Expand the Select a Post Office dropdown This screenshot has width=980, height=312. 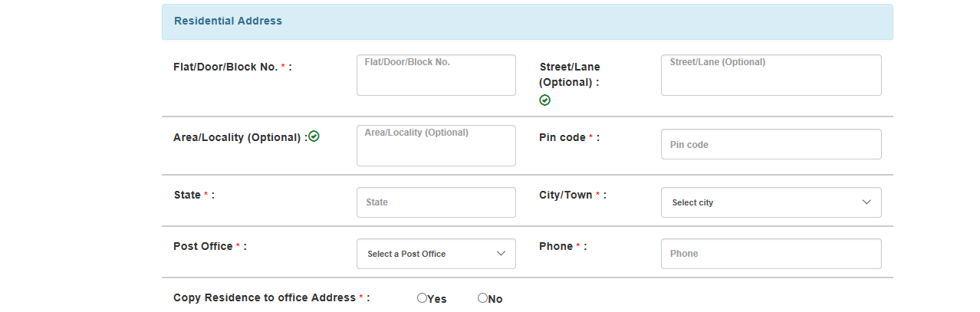(x=436, y=254)
